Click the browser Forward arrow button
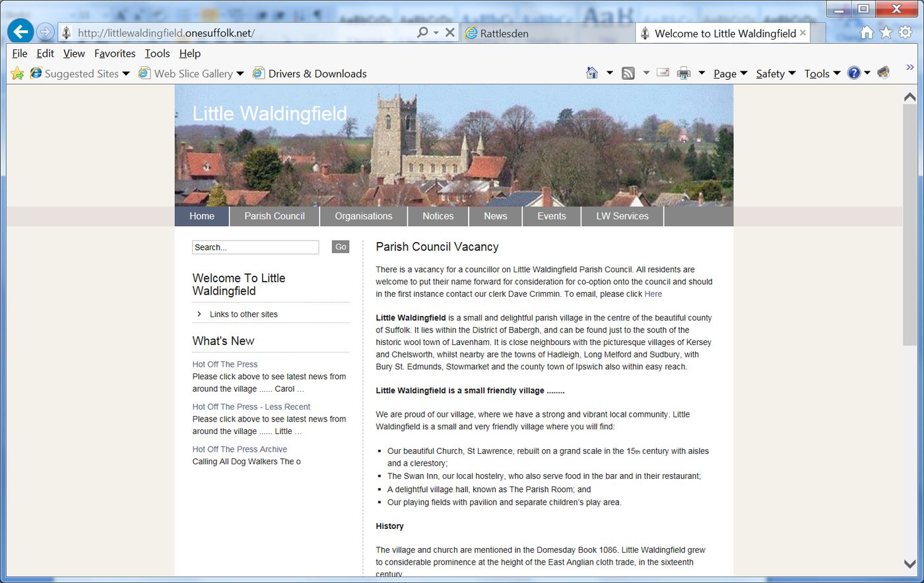The width and height of the screenshot is (924, 583). click(45, 32)
